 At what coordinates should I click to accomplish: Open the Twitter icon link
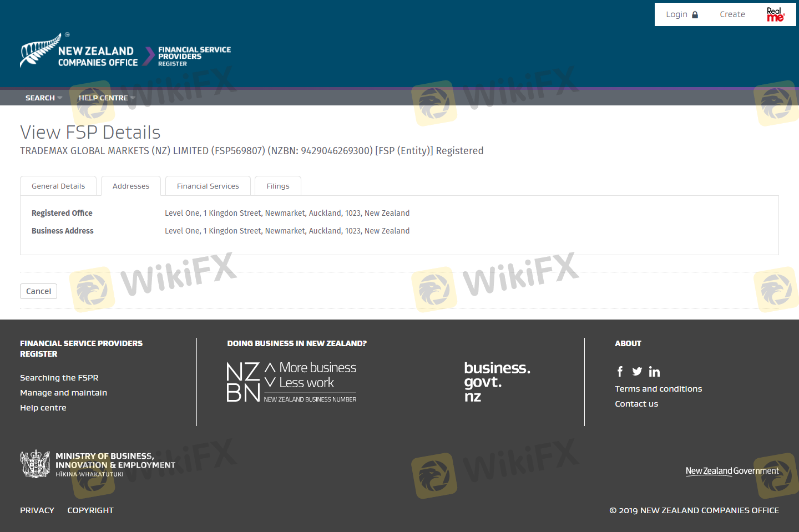pos(637,372)
